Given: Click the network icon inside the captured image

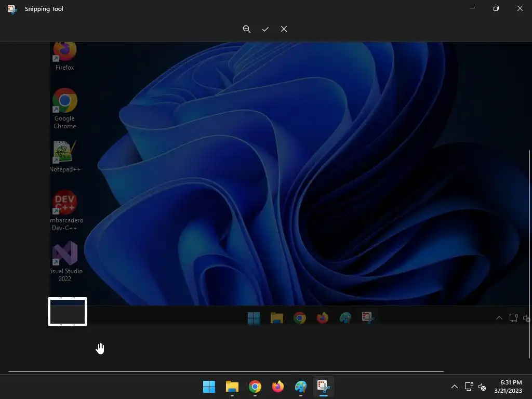Looking at the screenshot, I should coord(514,318).
